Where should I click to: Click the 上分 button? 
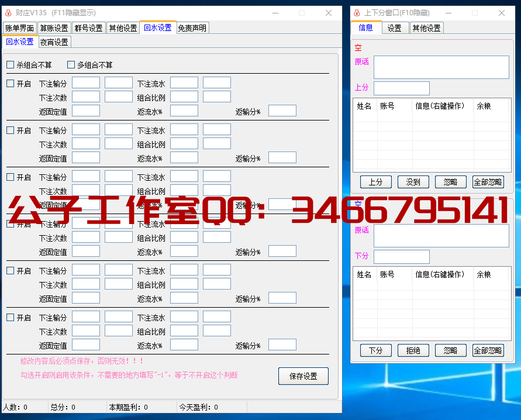[x=376, y=182]
